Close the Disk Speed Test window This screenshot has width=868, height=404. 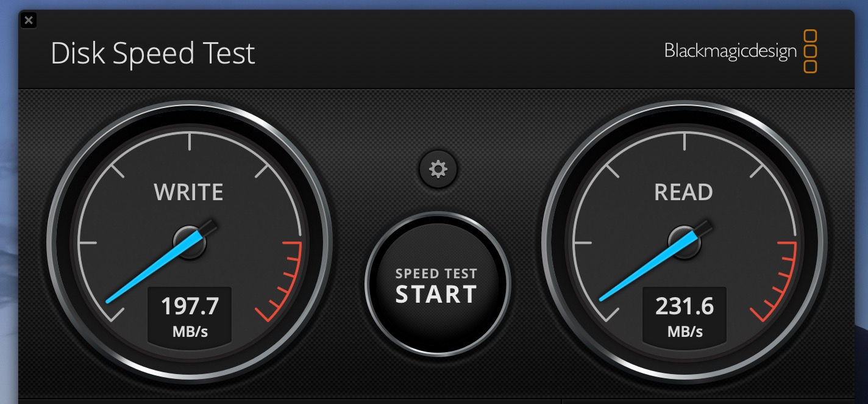coord(29,20)
